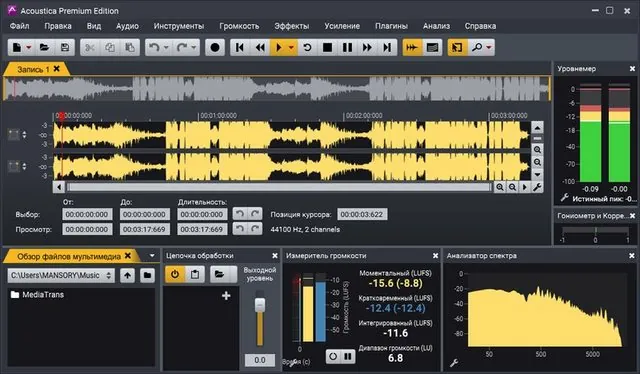Open the Плагины menu

391,26
